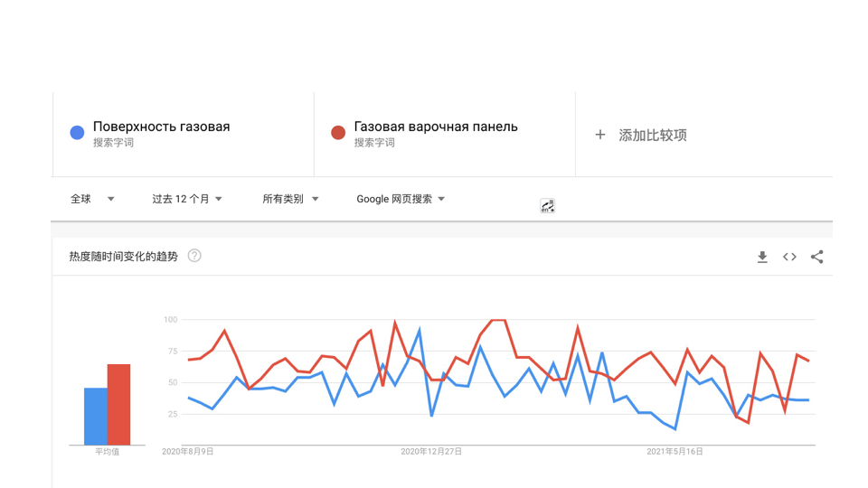
Task: Click the red average bar
Action: coord(119,405)
